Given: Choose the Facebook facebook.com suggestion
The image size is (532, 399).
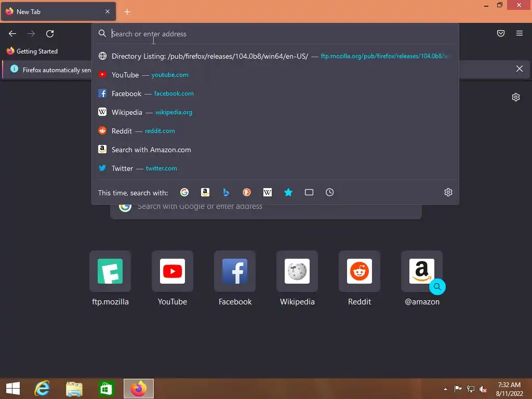Looking at the screenshot, I should [275, 94].
